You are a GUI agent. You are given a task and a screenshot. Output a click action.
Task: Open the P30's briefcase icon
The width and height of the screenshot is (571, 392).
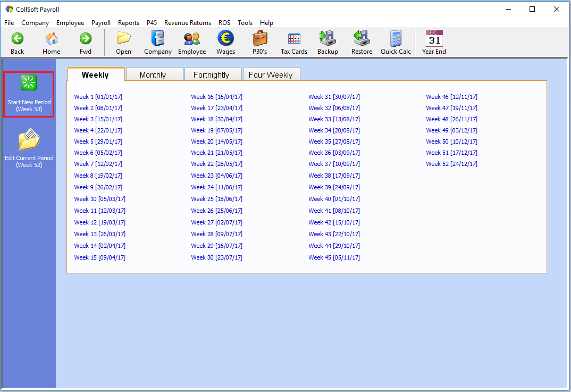[259, 39]
